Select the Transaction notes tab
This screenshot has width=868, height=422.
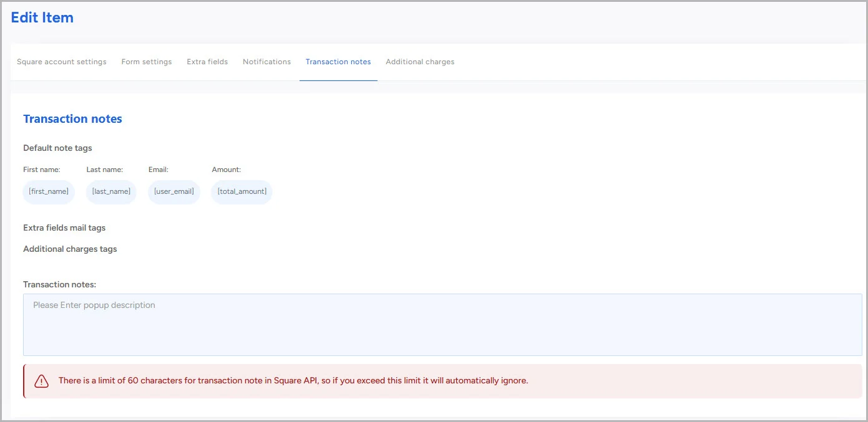(338, 62)
